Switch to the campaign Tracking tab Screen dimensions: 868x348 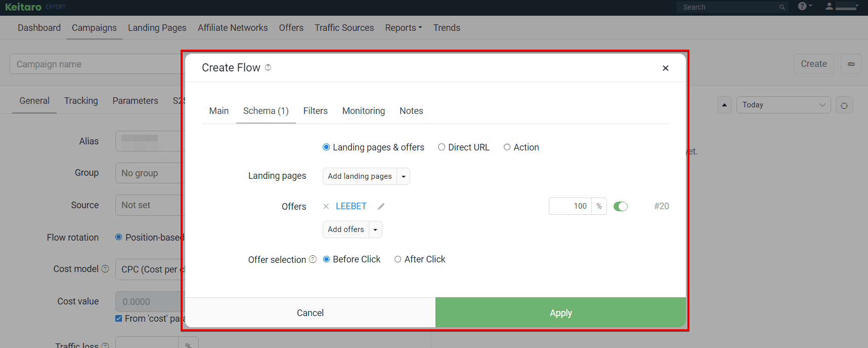(x=81, y=101)
